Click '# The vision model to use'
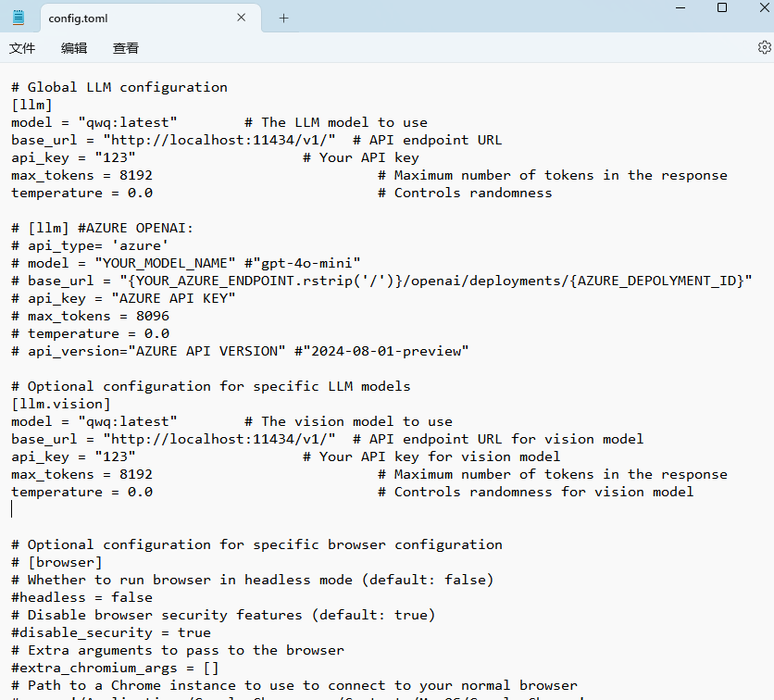 [348, 421]
